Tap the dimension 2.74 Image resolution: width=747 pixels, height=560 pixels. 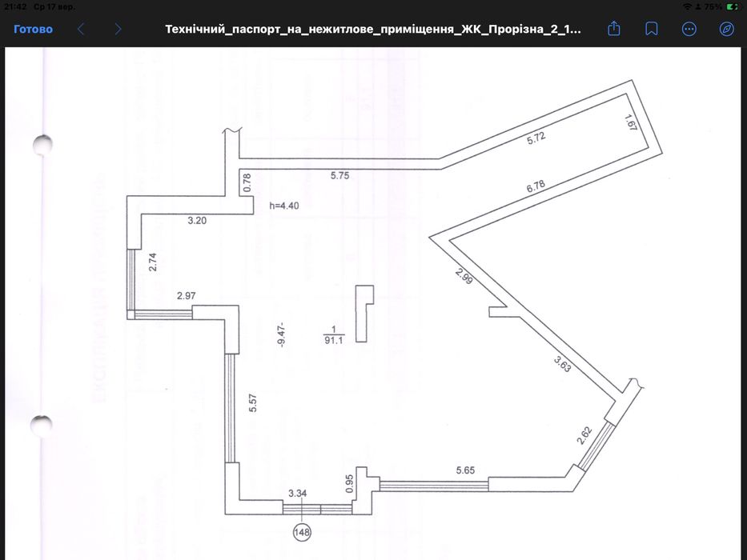coord(152,262)
